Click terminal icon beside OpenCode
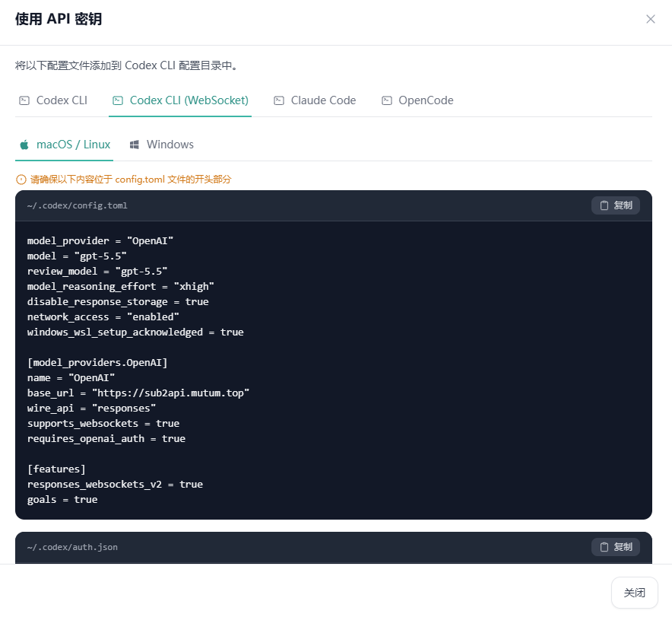Viewport: 672px width, 617px height. coord(387,100)
